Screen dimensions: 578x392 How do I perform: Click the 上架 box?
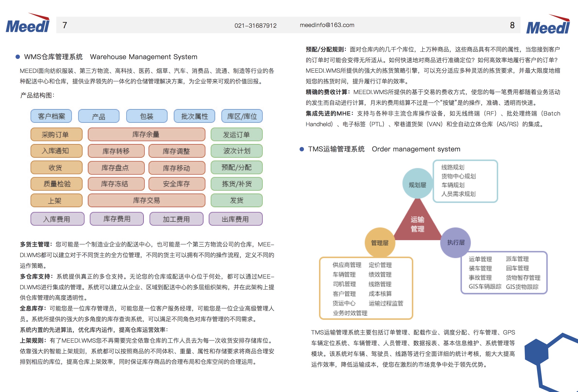point(56,200)
